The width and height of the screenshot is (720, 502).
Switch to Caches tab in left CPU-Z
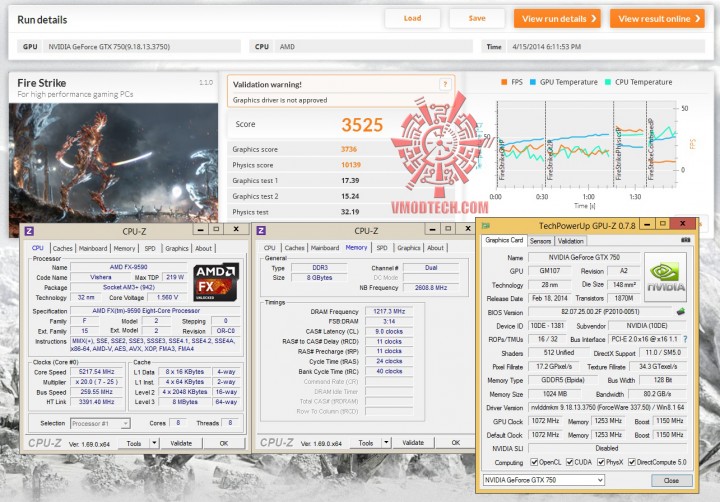(62, 248)
